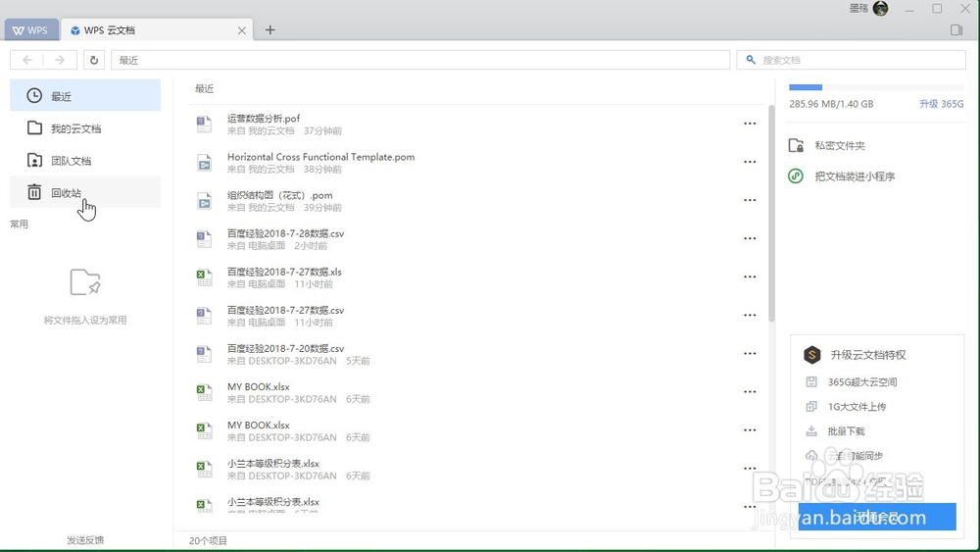Refresh the document list
Viewport: 980px width, 552px height.
(94, 60)
